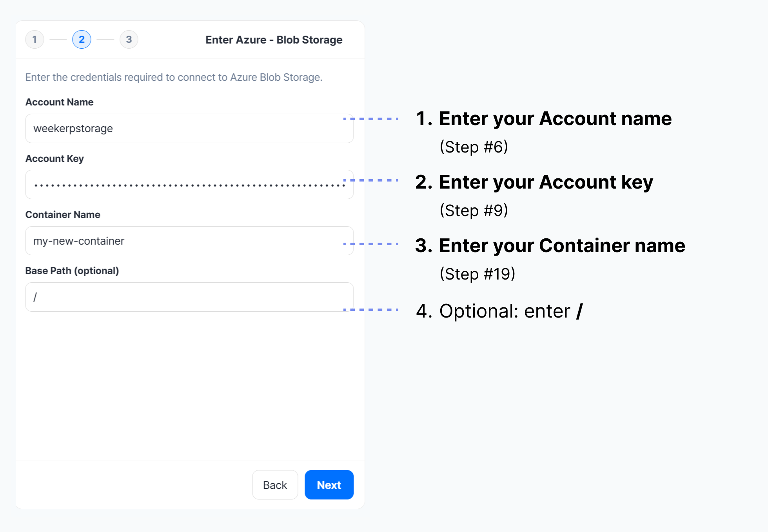
Task: Click the credentials description sentence
Action: click(x=174, y=77)
